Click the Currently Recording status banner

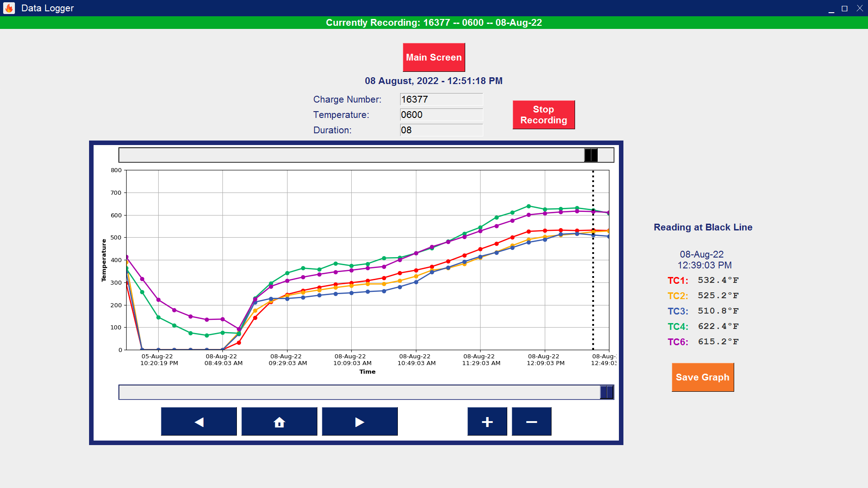click(434, 22)
